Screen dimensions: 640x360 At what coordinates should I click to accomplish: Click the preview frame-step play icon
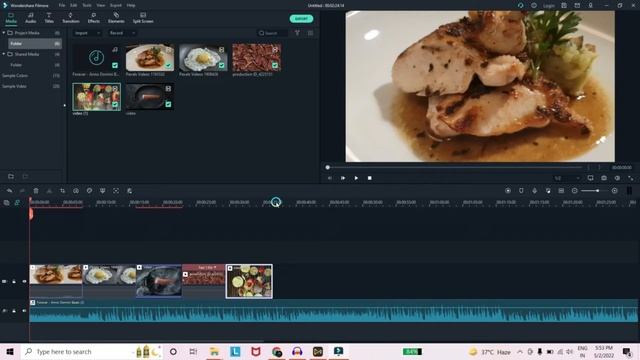point(343,178)
